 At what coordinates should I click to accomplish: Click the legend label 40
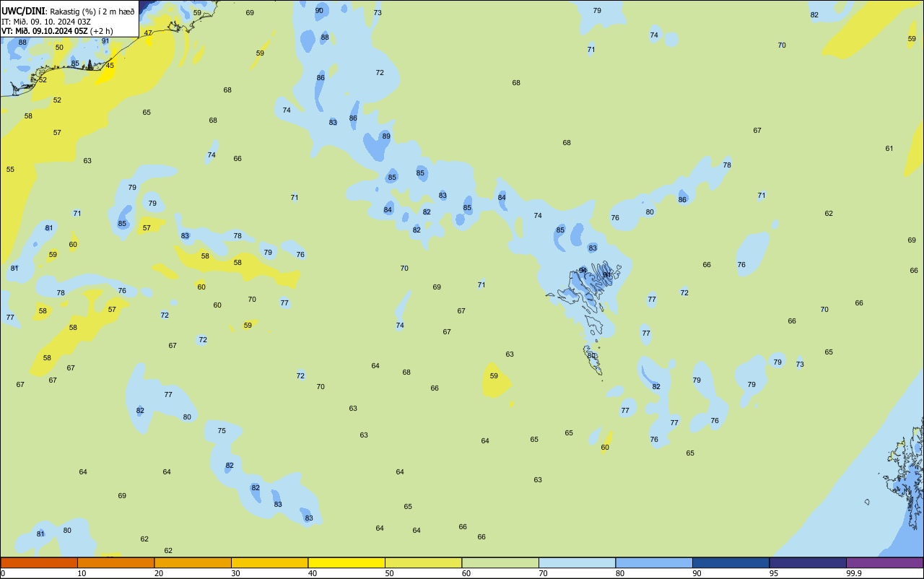coord(312,573)
